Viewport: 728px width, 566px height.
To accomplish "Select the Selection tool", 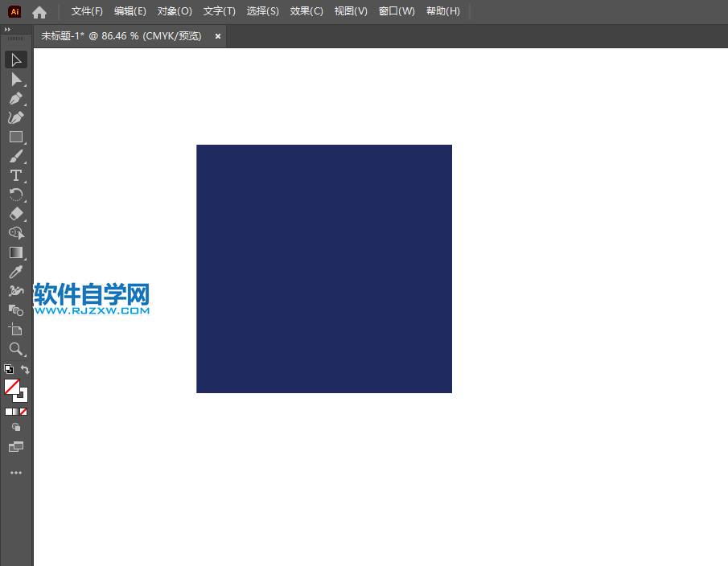I will pos(16,59).
